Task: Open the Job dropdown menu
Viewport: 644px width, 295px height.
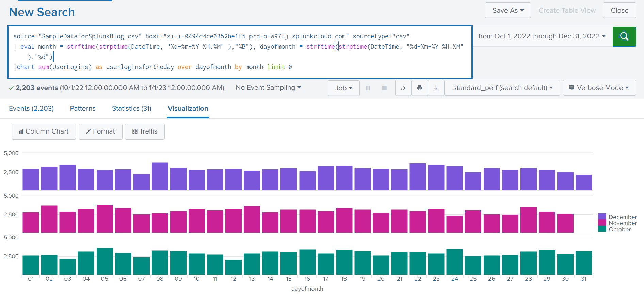Action: point(343,88)
